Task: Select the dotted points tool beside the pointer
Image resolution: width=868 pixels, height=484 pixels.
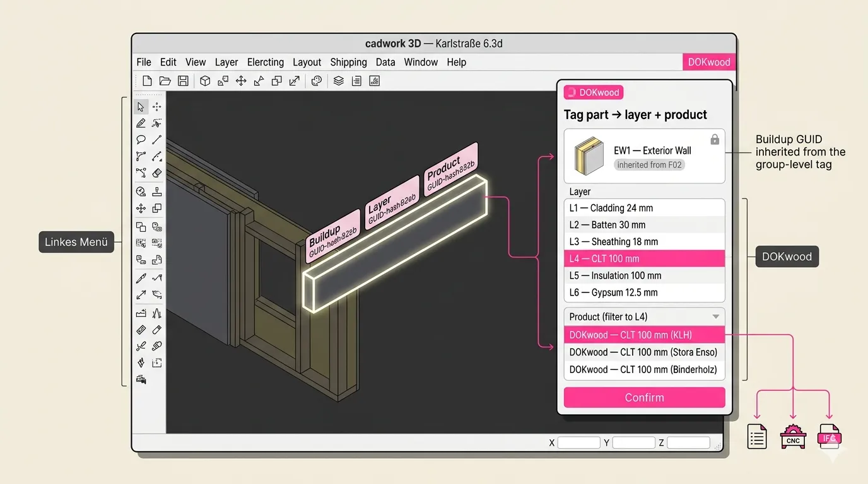Action: 157,107
